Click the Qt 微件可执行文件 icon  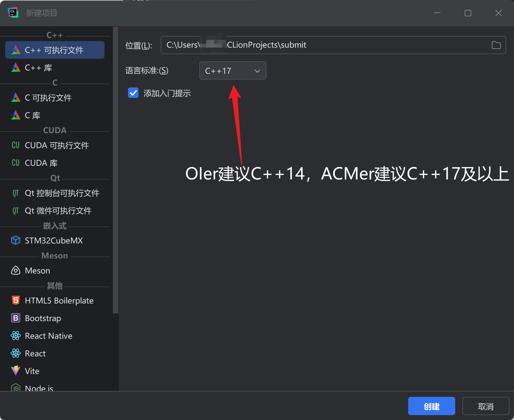[x=16, y=210]
